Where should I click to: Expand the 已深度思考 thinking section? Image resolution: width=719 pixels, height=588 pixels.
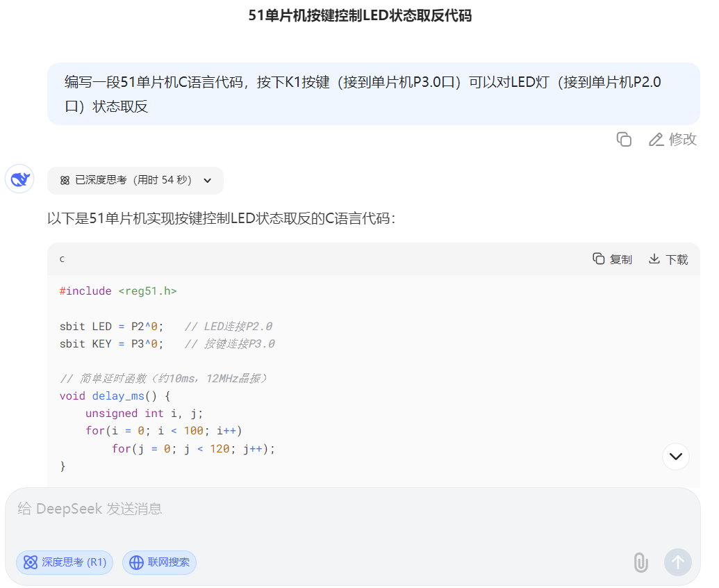135,180
